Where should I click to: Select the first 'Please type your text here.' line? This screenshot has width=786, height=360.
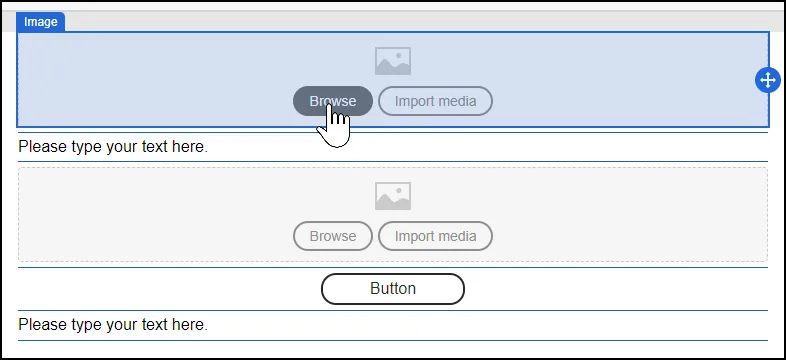[x=113, y=147]
